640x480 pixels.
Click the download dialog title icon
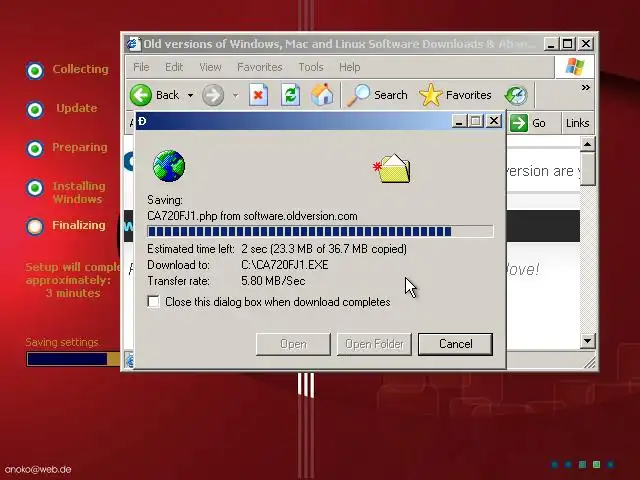coord(142,121)
